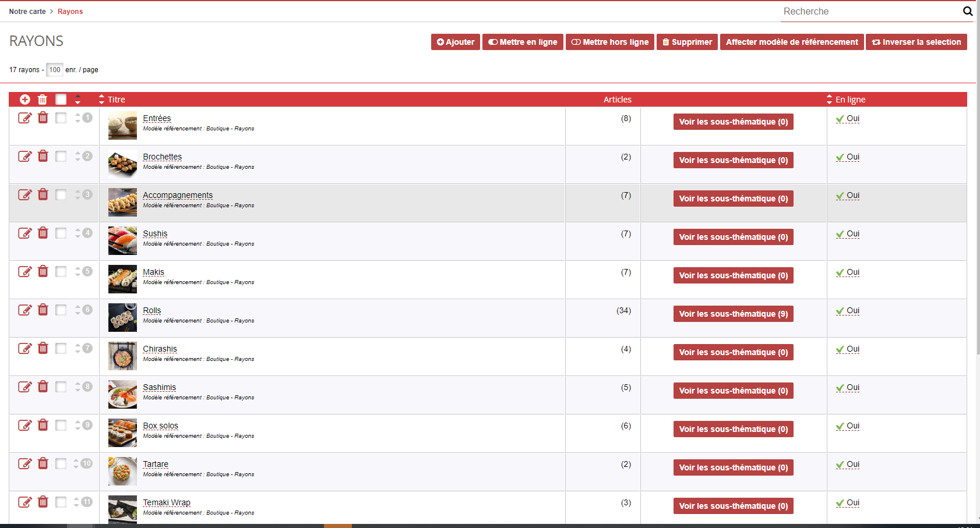The width and height of the screenshot is (980, 528).
Task: Click the search magnifier icon
Action: [968, 11]
